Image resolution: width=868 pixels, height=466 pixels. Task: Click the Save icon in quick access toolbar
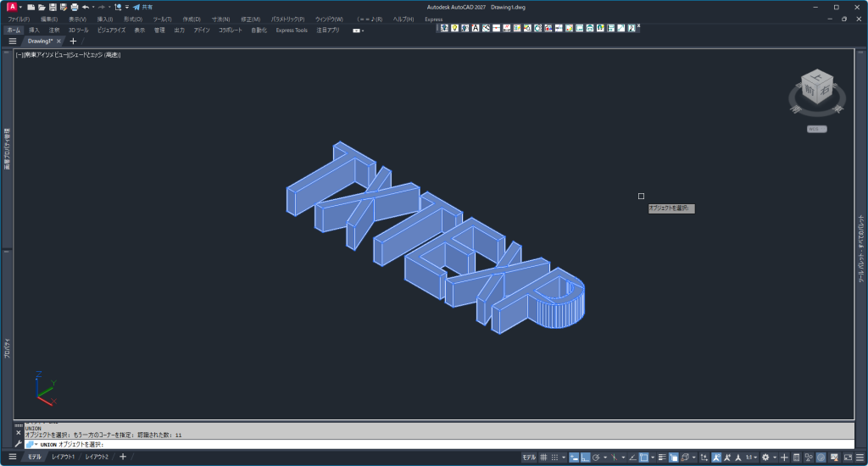point(52,7)
